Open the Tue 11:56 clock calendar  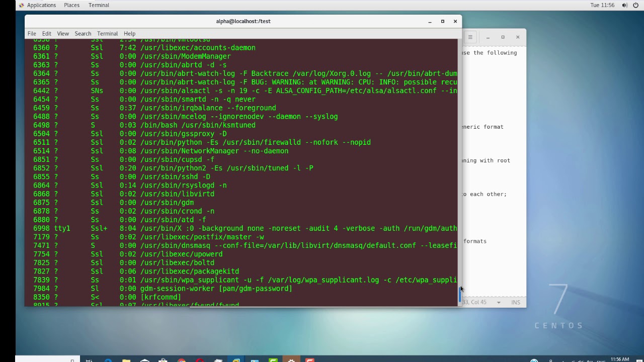(602, 5)
